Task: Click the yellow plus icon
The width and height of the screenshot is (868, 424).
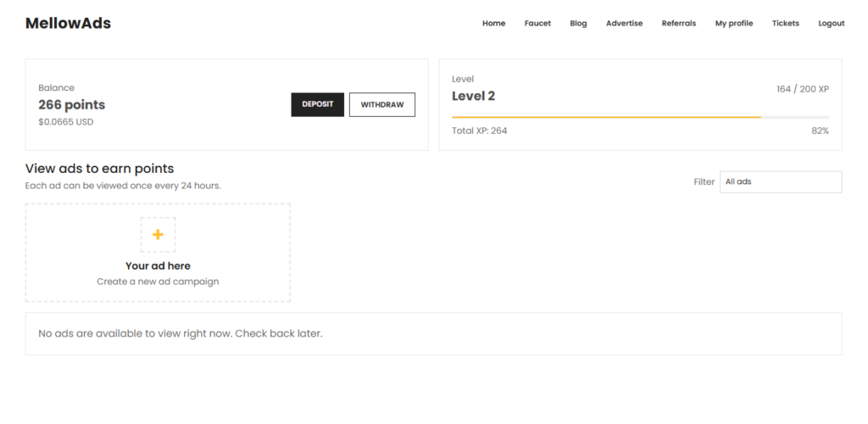Action: [158, 235]
